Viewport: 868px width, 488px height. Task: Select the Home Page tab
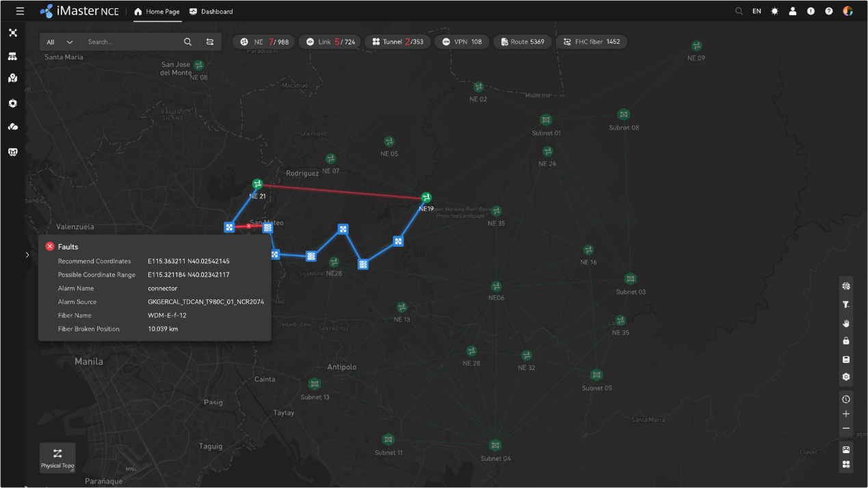(x=157, y=12)
